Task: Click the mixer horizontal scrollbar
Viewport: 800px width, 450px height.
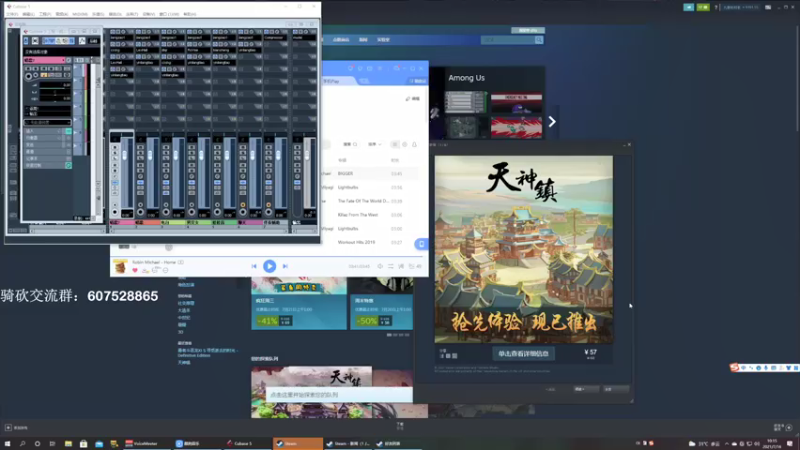Action: [x=199, y=231]
